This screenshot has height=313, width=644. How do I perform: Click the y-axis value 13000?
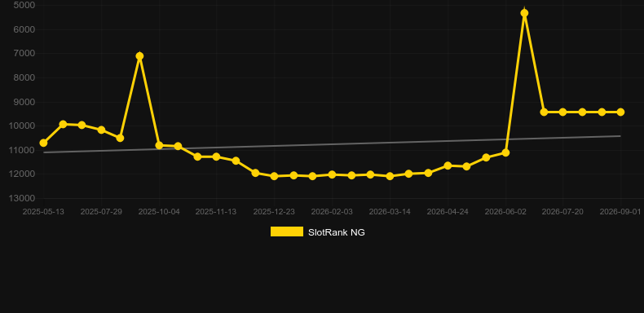pos(22,198)
